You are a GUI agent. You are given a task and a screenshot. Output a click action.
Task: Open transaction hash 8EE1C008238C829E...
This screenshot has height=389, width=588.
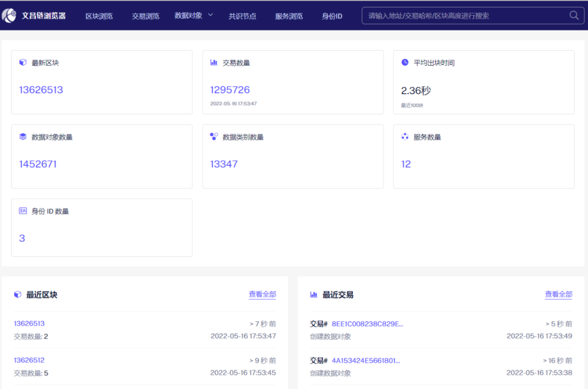point(367,324)
